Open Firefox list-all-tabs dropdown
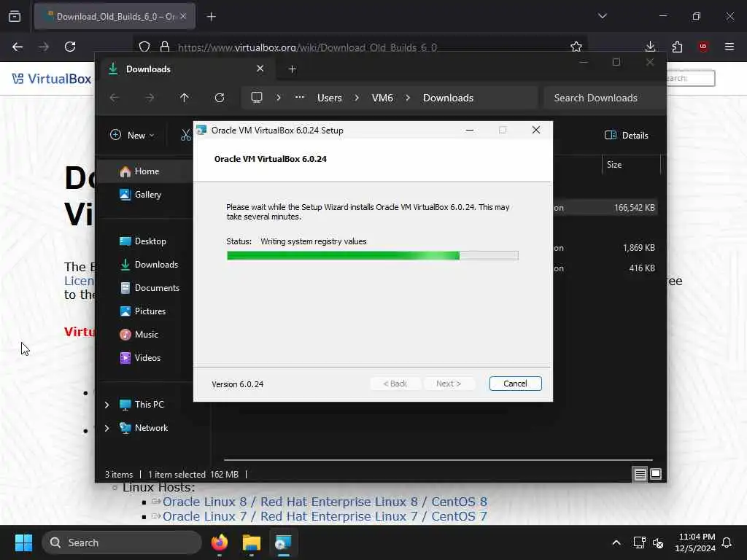 [602, 16]
